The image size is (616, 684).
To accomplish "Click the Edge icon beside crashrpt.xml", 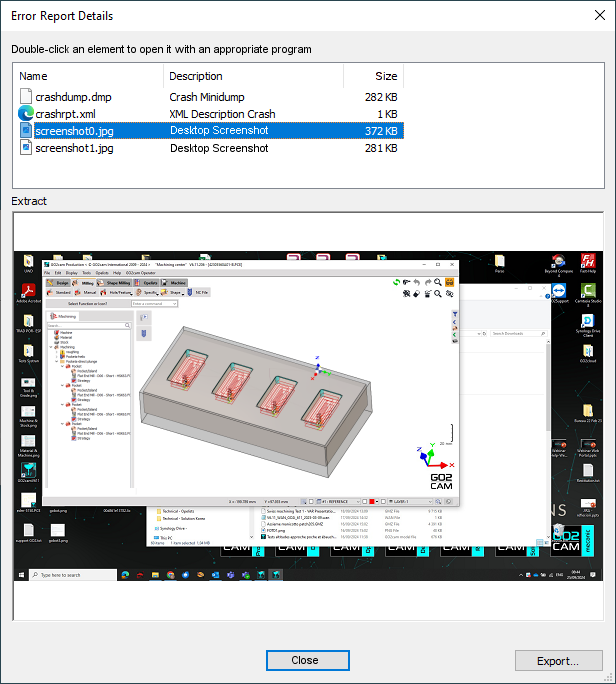I will coord(26,114).
